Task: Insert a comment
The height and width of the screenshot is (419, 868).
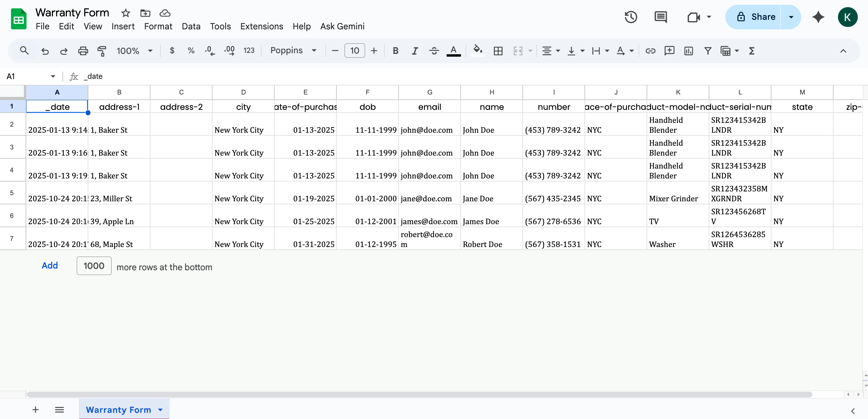Action: tap(669, 50)
